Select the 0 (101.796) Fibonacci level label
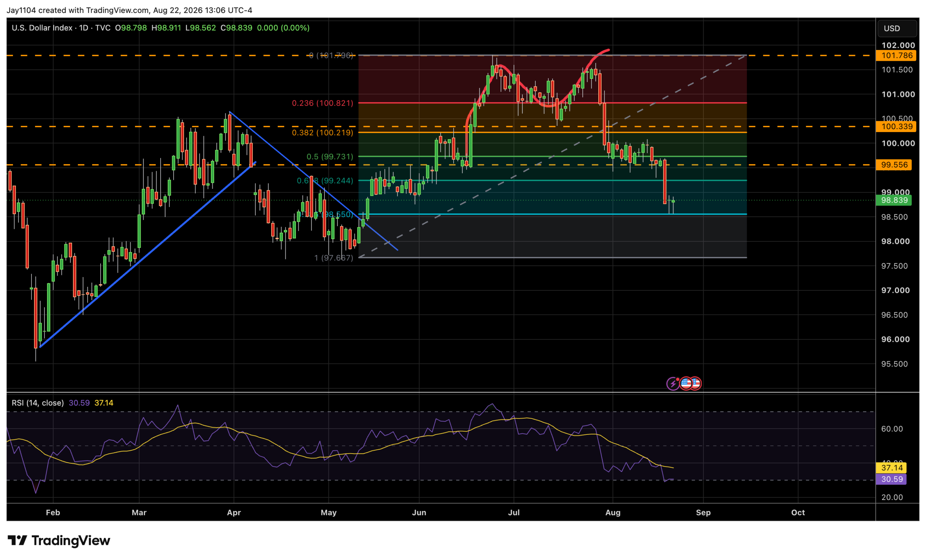Viewport: 926px width, 560px height. point(331,56)
